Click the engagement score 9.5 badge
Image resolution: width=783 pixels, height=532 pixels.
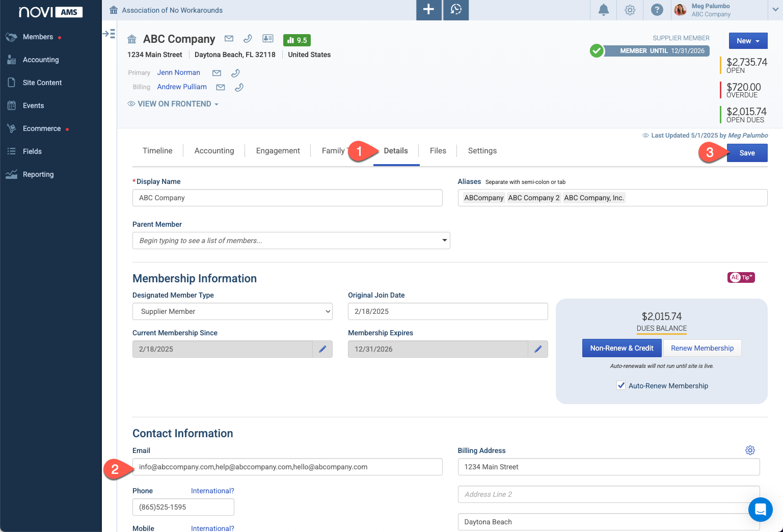pos(297,40)
